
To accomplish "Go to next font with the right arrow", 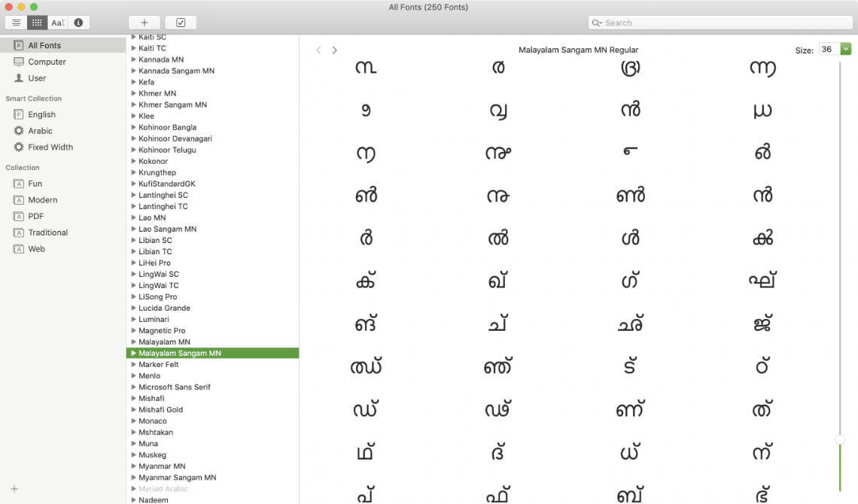I will tap(334, 50).
